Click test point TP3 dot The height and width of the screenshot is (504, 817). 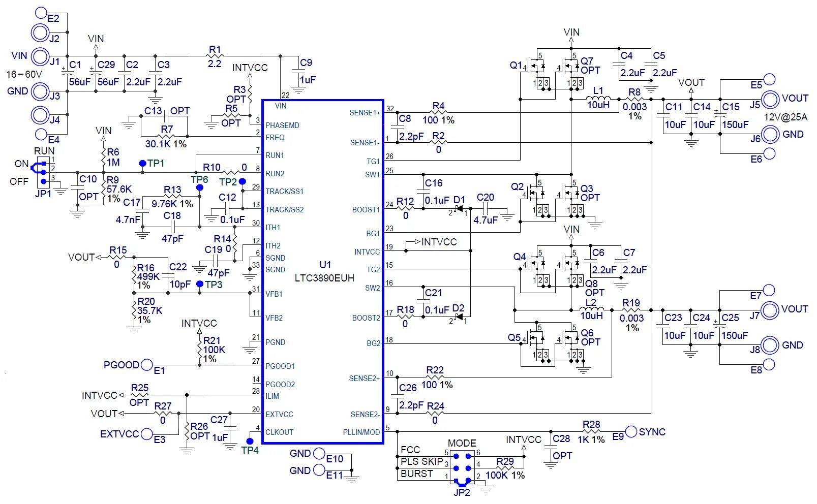[200, 284]
